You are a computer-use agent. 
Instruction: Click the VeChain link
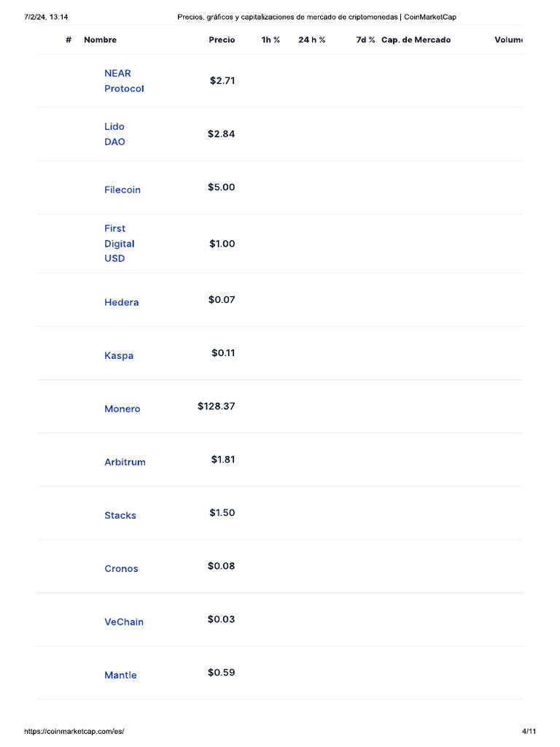click(x=124, y=622)
